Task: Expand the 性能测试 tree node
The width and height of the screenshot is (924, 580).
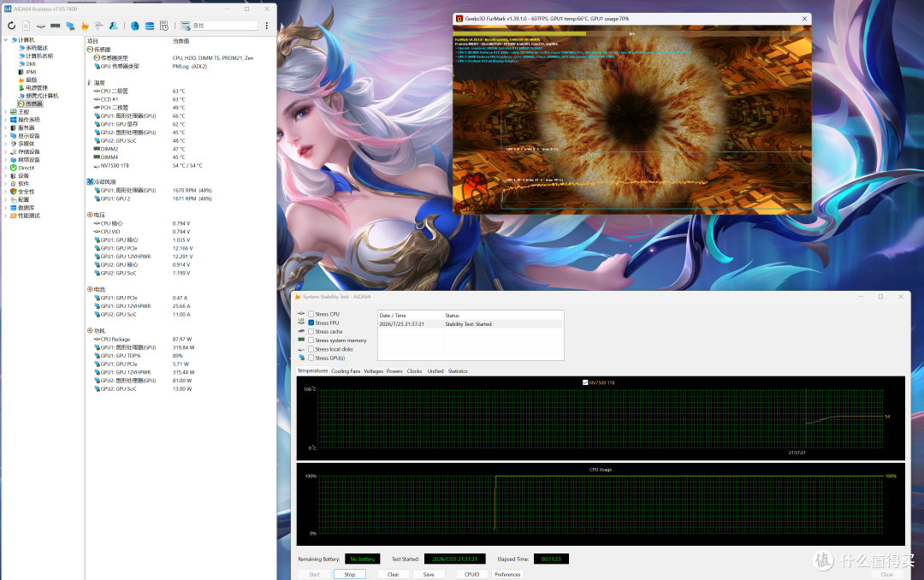Action: 6,216
